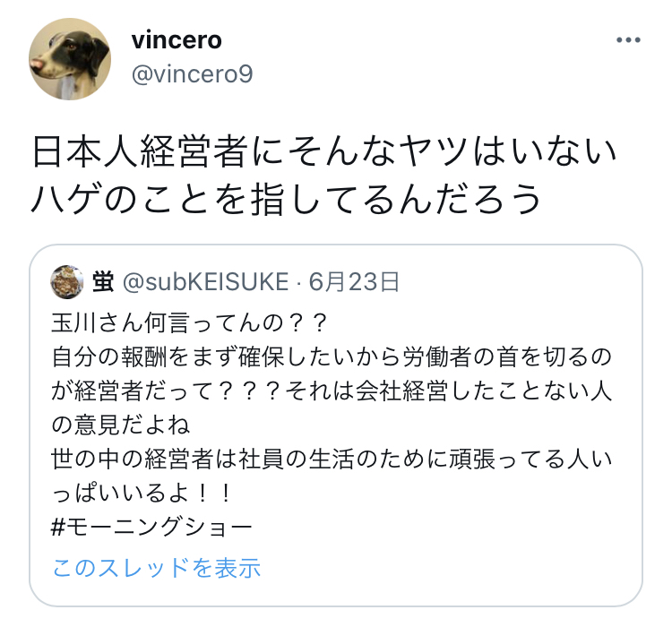The width and height of the screenshot is (672, 627).
Task: Click the 6月23日 date stamp
Action: (x=354, y=282)
